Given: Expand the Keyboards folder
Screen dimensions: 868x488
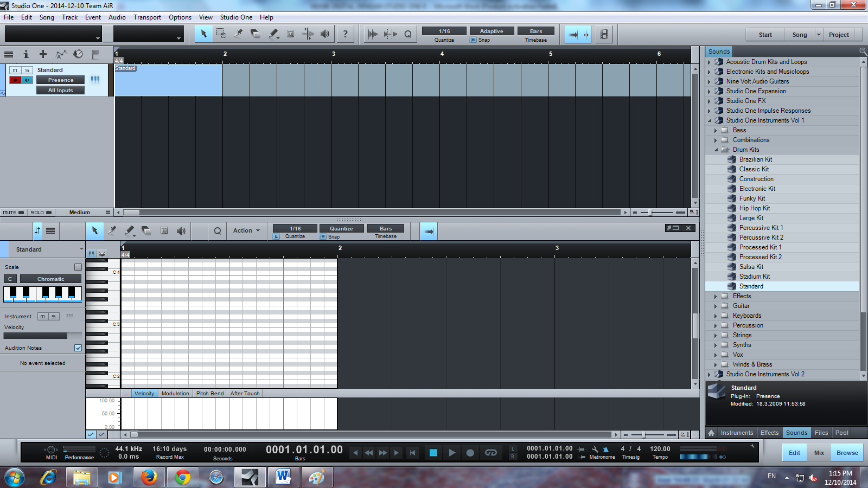Looking at the screenshot, I should (716, 316).
